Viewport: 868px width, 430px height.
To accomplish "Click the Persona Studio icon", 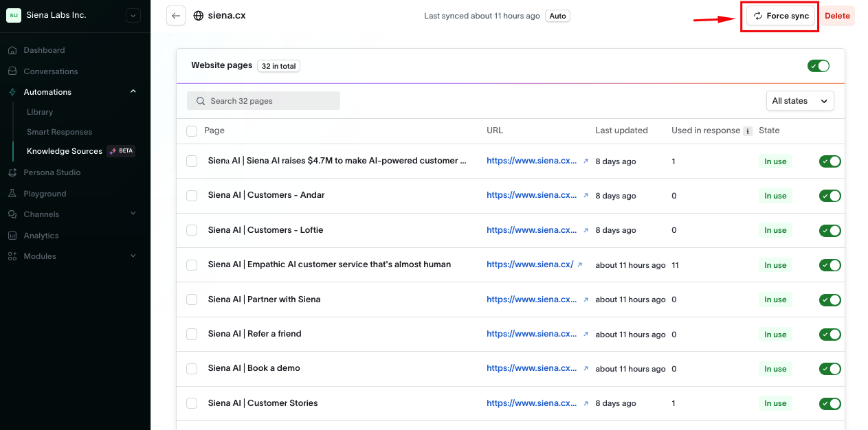I will tap(12, 172).
